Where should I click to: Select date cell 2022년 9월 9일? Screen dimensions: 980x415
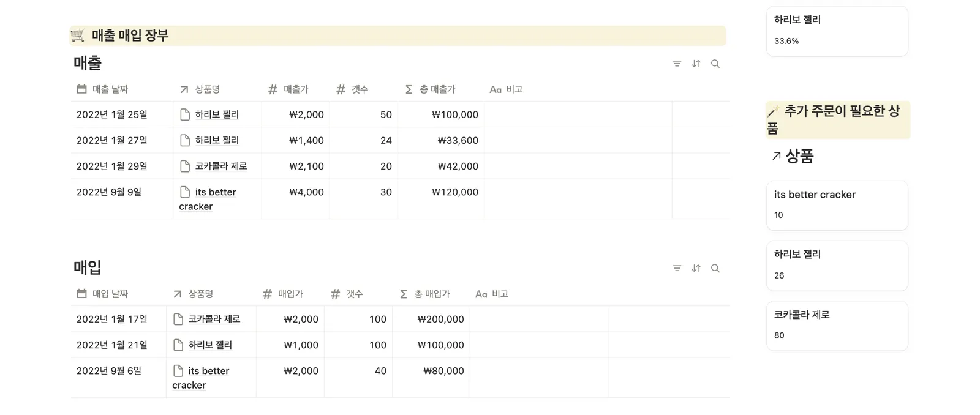122,199
